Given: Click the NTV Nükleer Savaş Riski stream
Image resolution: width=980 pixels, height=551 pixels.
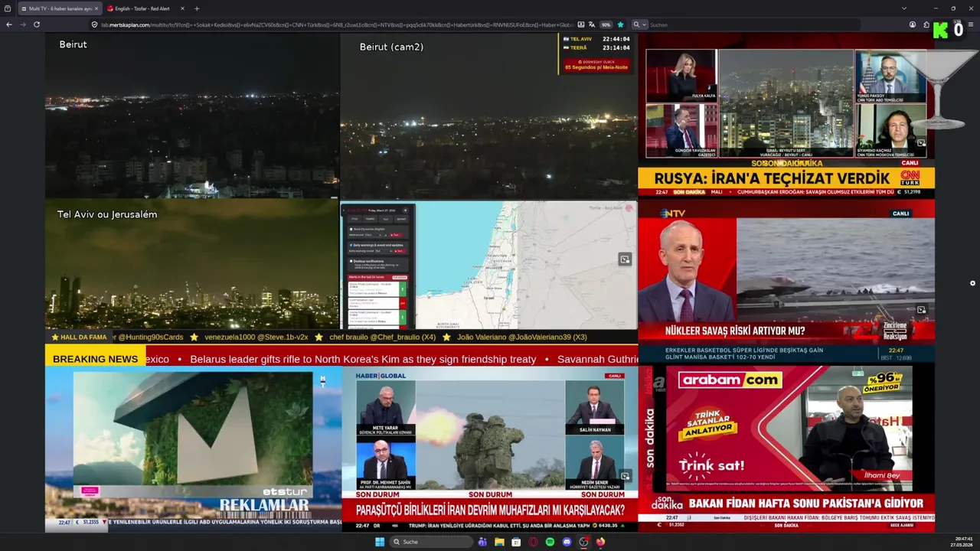Looking at the screenshot, I should tap(786, 280).
